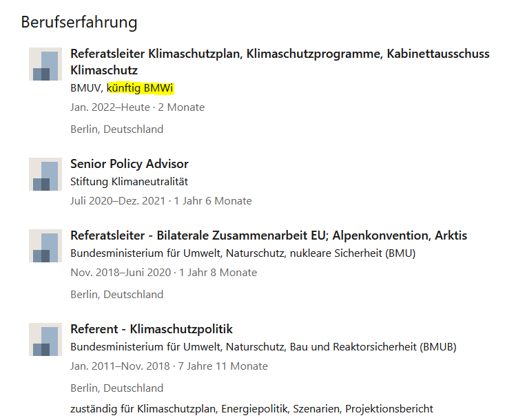Viewport: 525px width, 420px height.
Task: Click the 'zuständig für Klimaschutzplan' description text
Action: 251,409
